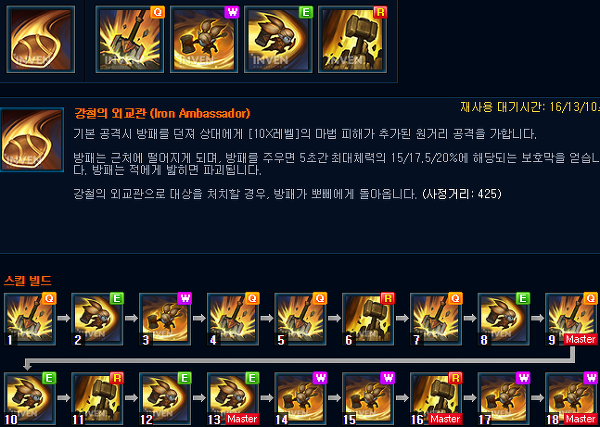
Task: Click skill build step 18 W Master icon
Action: coord(571,399)
